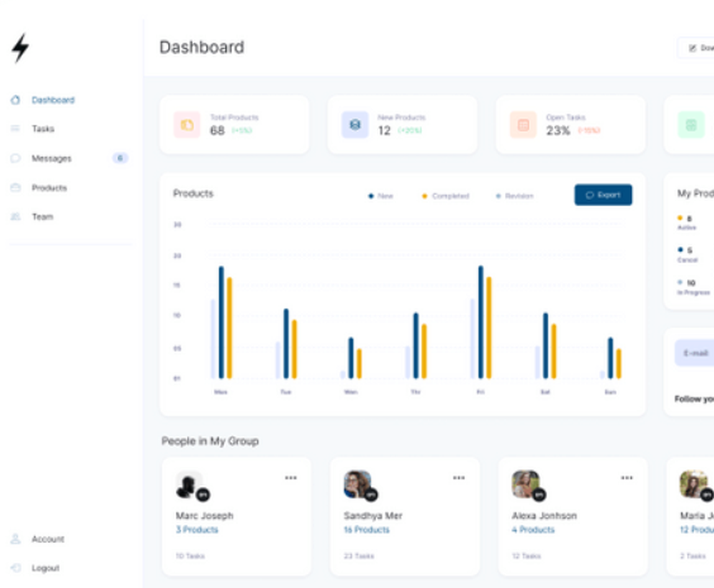Click Sandhya Mer's avatar photo
The height and width of the screenshot is (588, 714).
coord(357,485)
